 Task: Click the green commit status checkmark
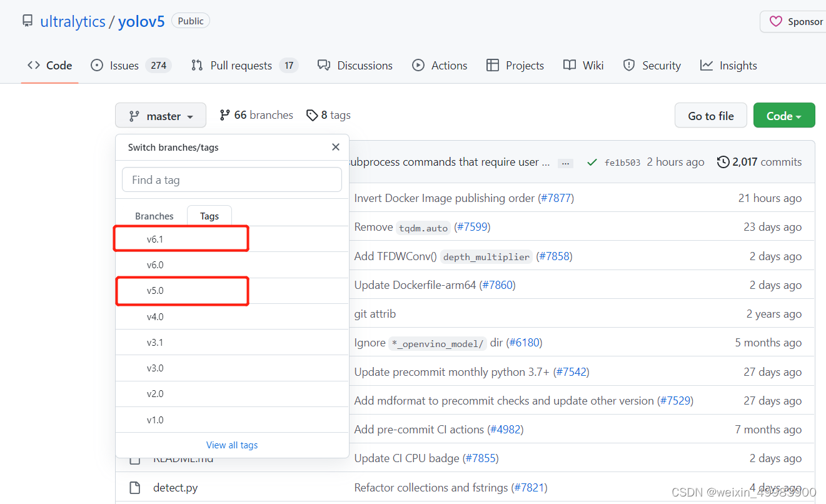[x=592, y=162]
